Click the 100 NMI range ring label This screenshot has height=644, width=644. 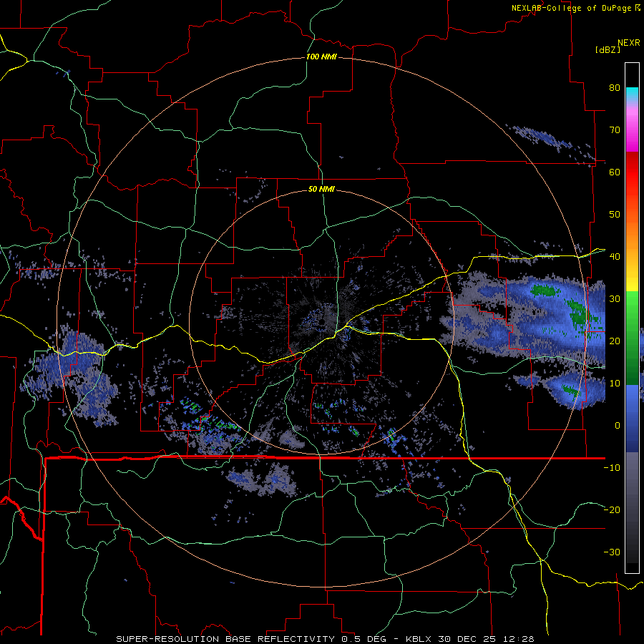tap(321, 57)
